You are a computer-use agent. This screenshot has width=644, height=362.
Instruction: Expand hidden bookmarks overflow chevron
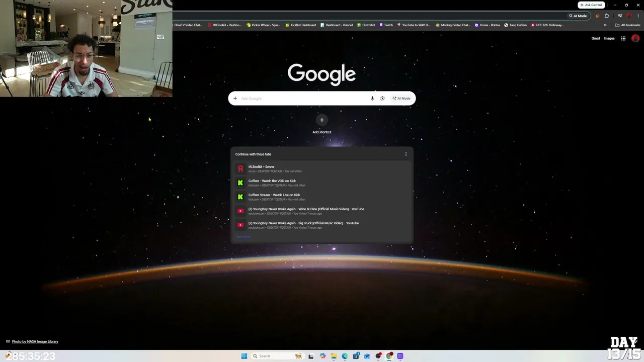pyautogui.click(x=605, y=25)
